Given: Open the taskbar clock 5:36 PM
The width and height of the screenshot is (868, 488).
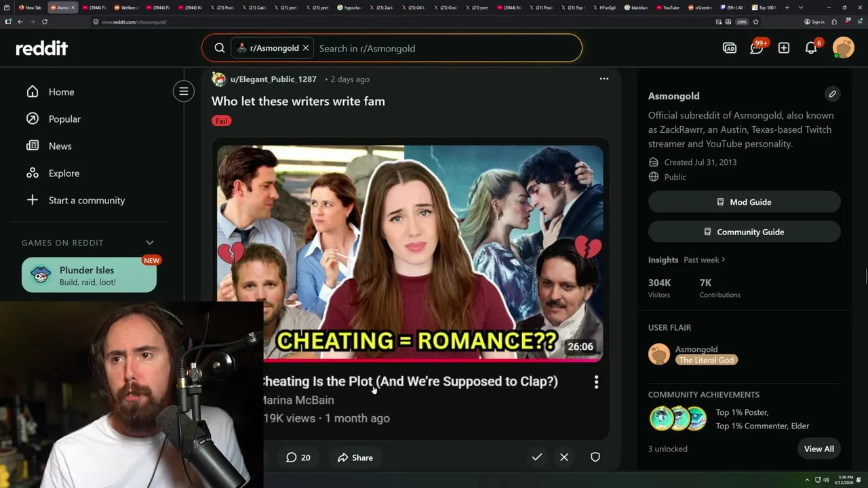Looking at the screenshot, I should pos(844,480).
